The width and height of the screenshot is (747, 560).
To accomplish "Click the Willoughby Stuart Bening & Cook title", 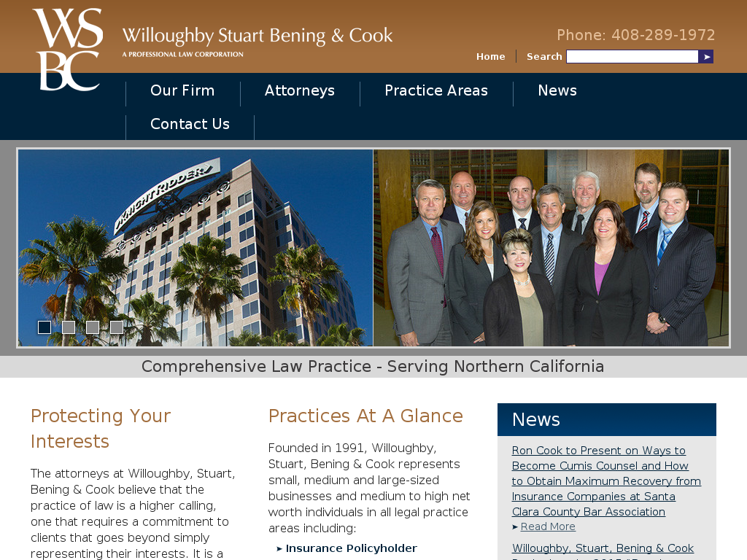I will click(258, 36).
